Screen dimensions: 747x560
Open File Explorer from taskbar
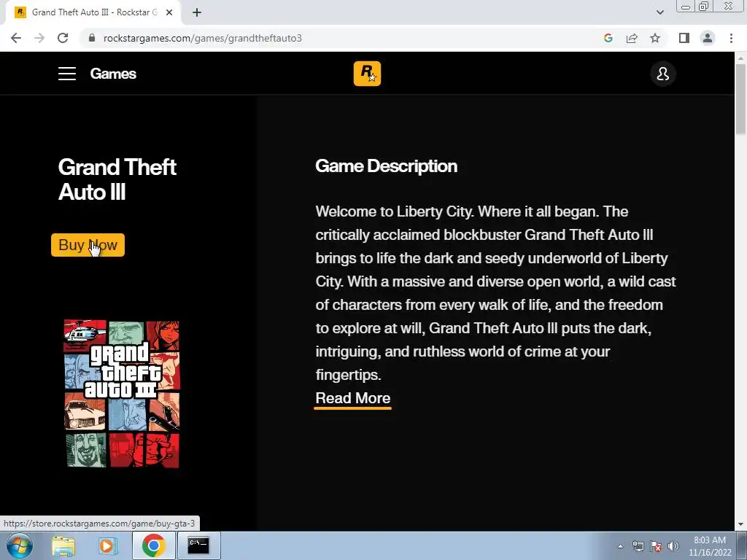tap(63, 545)
